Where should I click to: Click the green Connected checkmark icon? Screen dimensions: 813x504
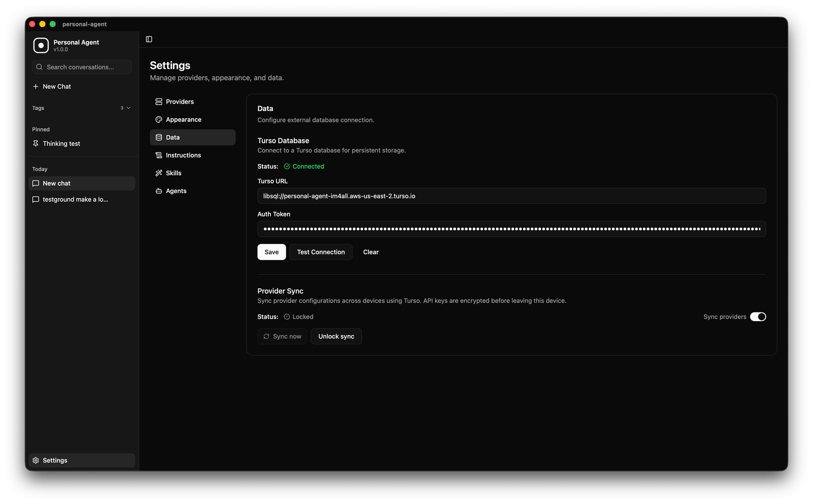[287, 166]
